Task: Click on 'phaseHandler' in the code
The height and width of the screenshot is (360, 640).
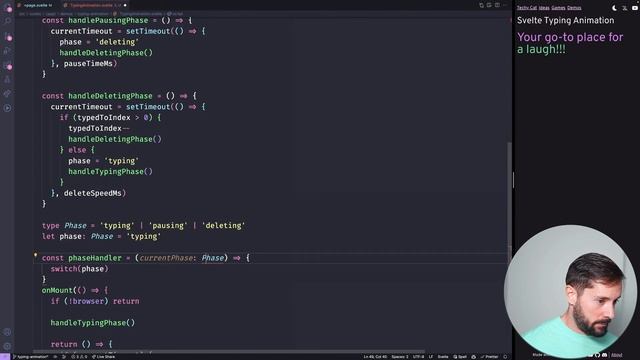Action: pyautogui.click(x=95, y=258)
